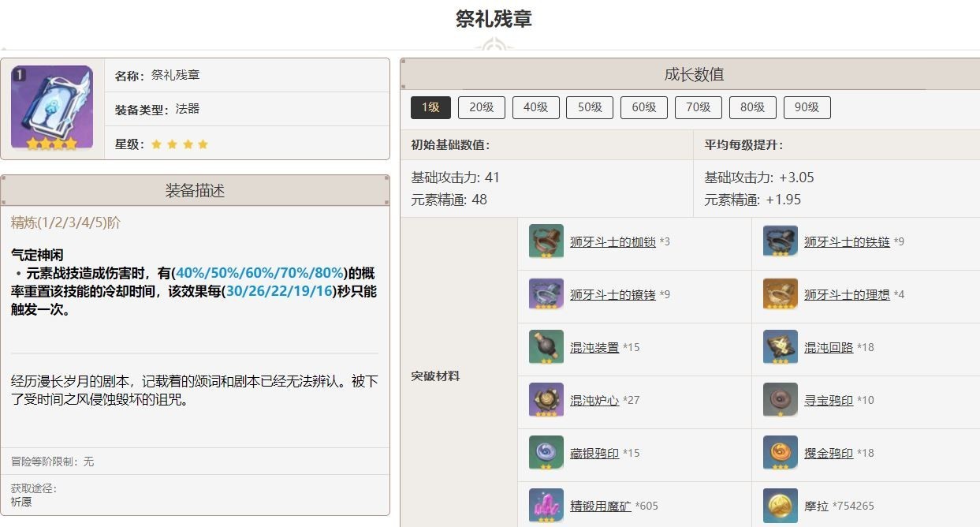Click the 获取途径 祈愿 text

pyautogui.click(x=34, y=495)
